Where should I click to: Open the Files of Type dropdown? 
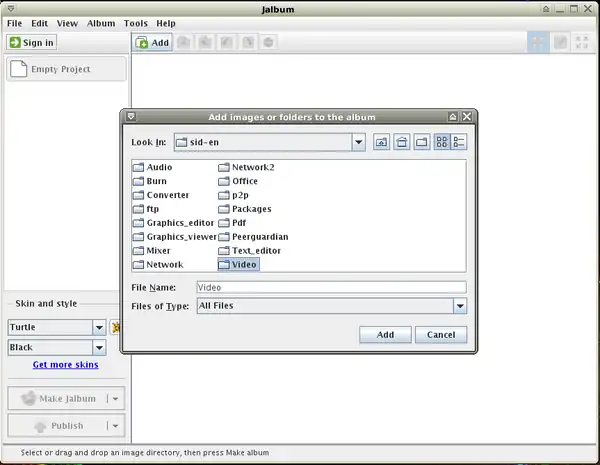[x=460, y=306]
